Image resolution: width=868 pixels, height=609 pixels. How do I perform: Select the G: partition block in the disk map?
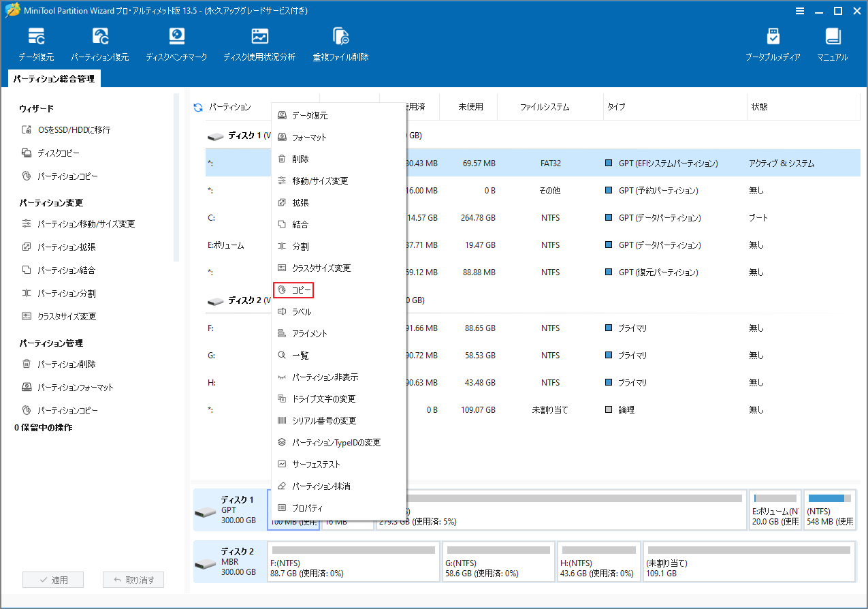(x=498, y=561)
